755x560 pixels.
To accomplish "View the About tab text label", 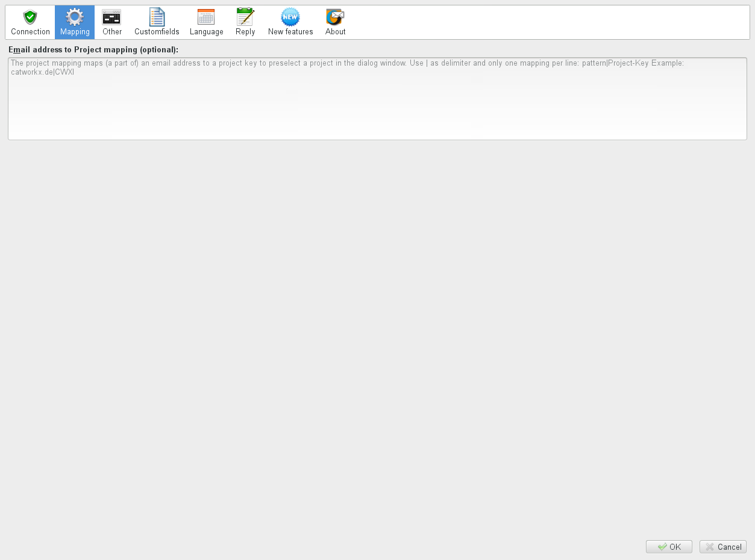I will pyautogui.click(x=336, y=32).
